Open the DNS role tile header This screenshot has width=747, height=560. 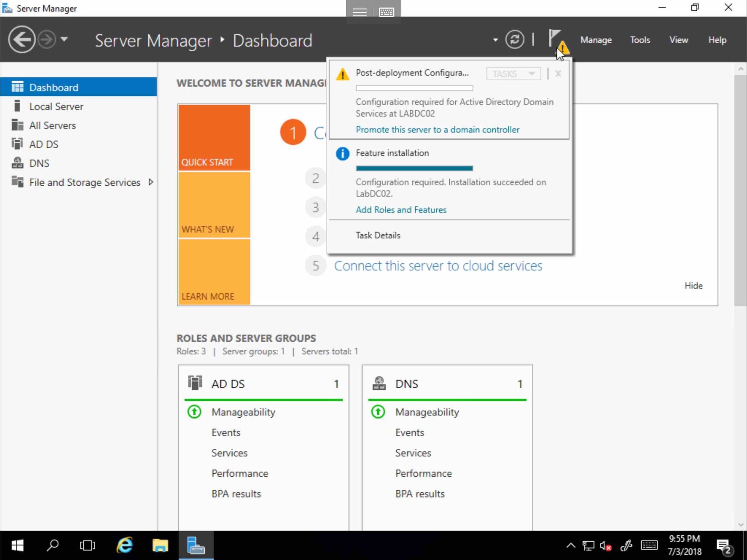(447, 384)
